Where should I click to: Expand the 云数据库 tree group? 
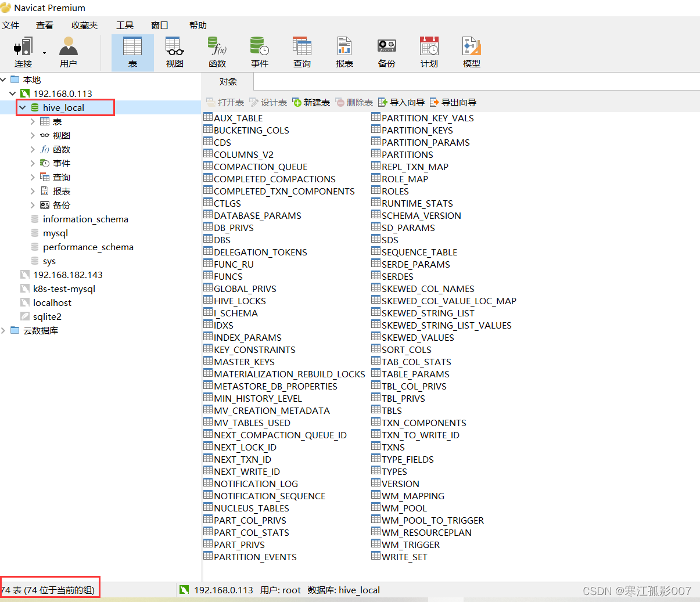click(3, 330)
